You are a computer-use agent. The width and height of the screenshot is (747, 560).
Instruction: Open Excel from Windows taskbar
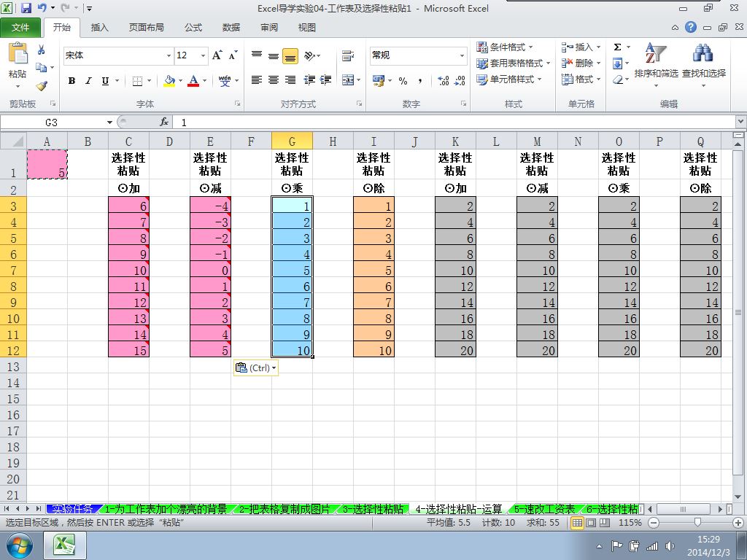click(x=65, y=545)
